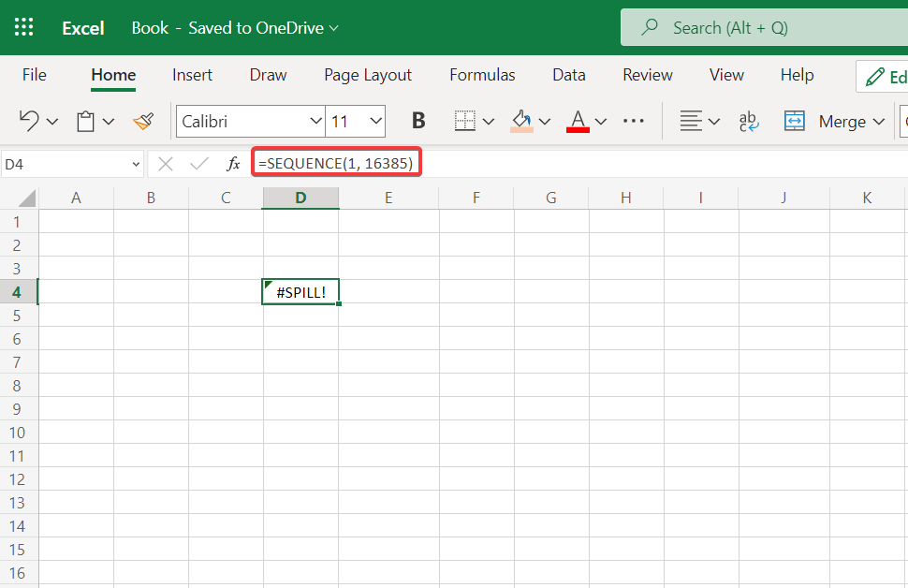
Task: Open the Formulas tab
Action: [482, 75]
